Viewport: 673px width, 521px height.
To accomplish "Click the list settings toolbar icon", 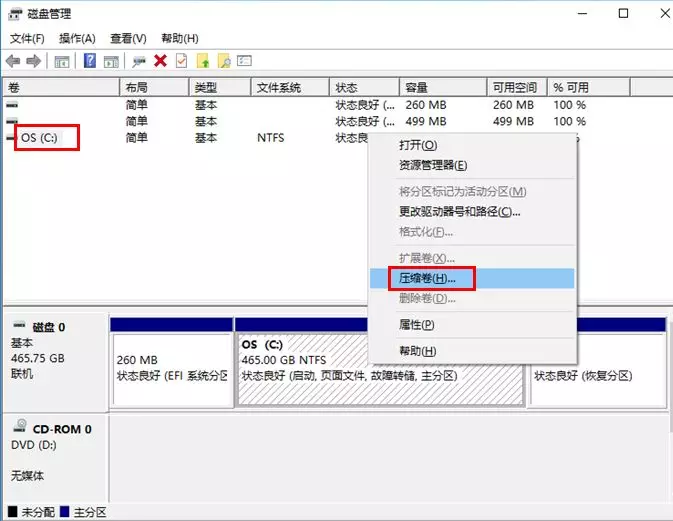I will coord(244,61).
